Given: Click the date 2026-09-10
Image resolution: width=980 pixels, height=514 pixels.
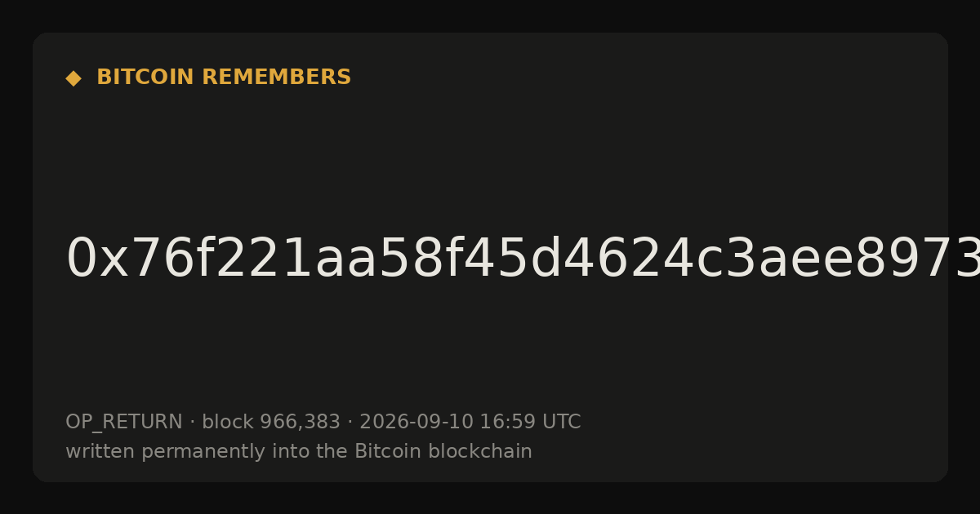Looking at the screenshot, I should pyautogui.click(x=416, y=422).
